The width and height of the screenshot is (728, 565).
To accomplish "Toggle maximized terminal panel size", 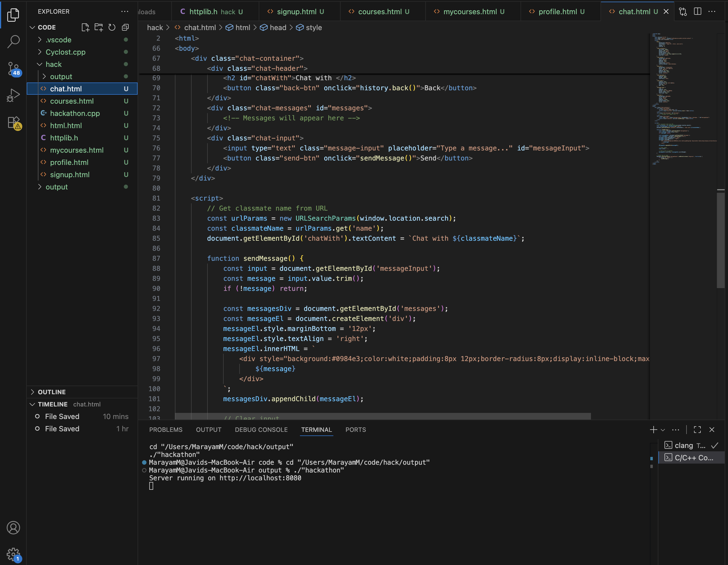I will [x=697, y=430].
